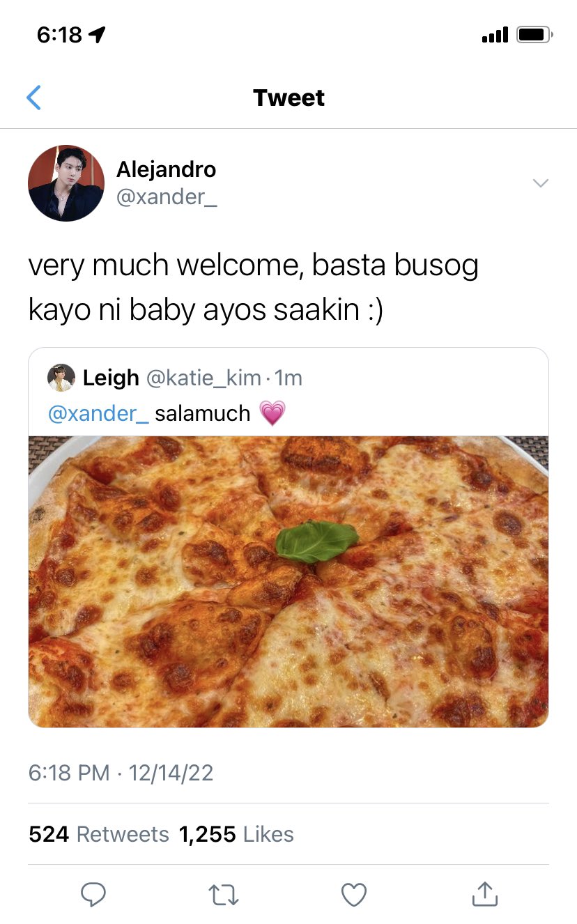Open Leigh's small avatar in quoted tweet
This screenshot has width=577, height=924.
click(x=61, y=378)
